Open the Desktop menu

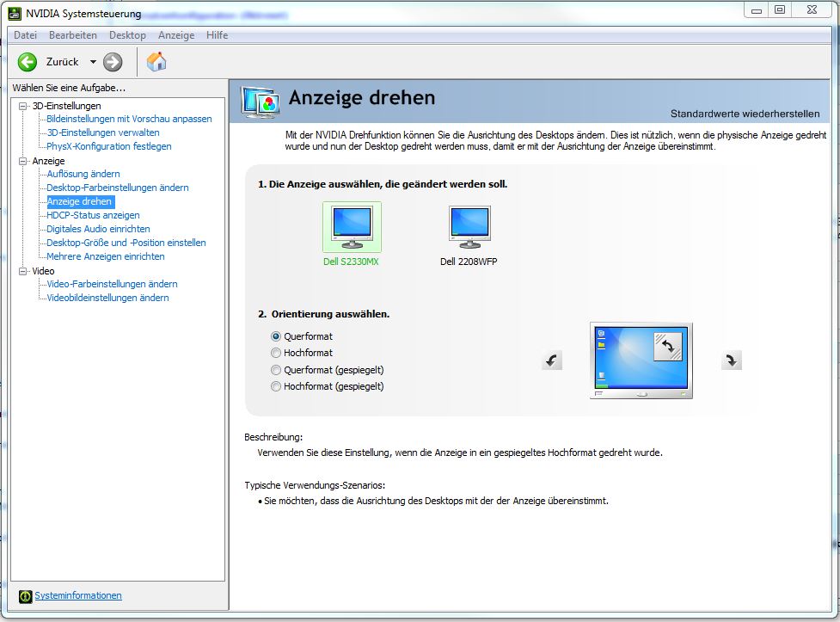click(127, 35)
